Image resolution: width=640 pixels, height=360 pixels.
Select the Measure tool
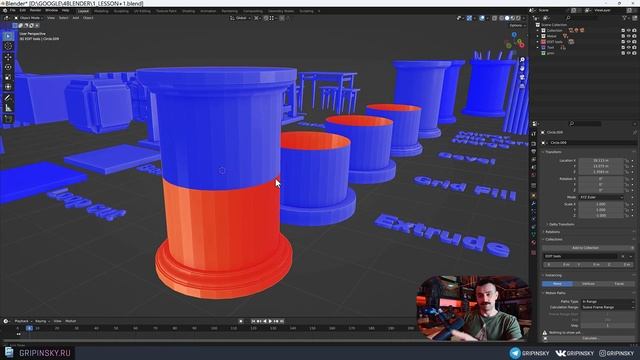[x=8, y=108]
